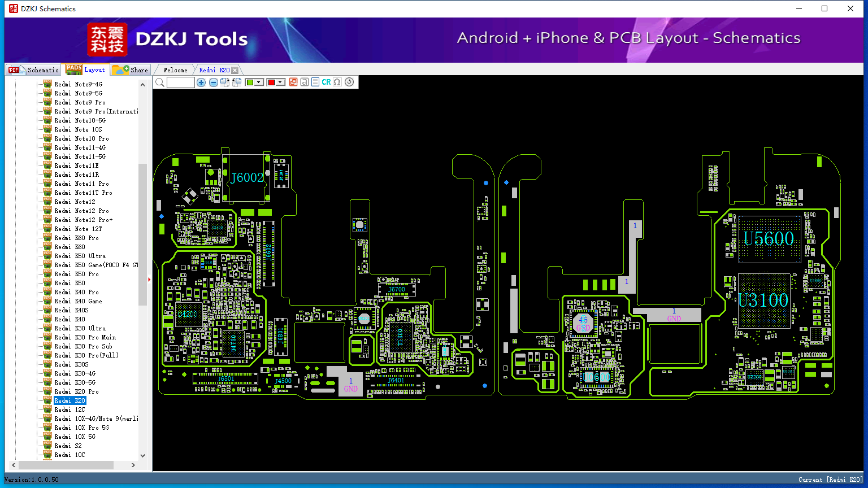This screenshot has height=488, width=868.
Task: Rotate the board clockwise with the page icon
Action: (x=225, y=82)
